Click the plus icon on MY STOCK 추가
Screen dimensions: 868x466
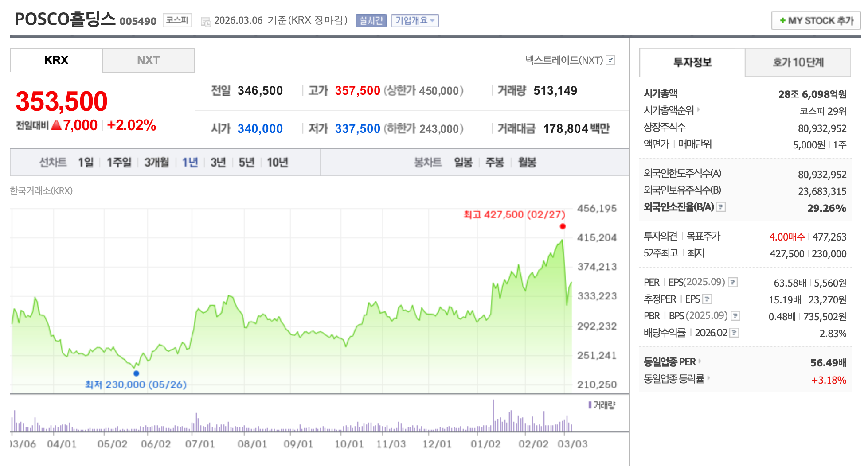pyautogui.click(x=782, y=20)
